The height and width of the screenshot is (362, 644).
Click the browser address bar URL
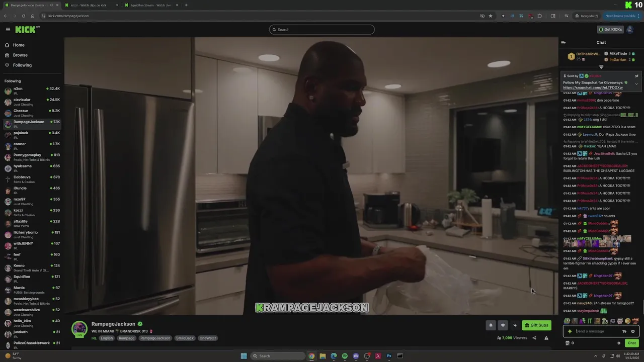coord(68,16)
